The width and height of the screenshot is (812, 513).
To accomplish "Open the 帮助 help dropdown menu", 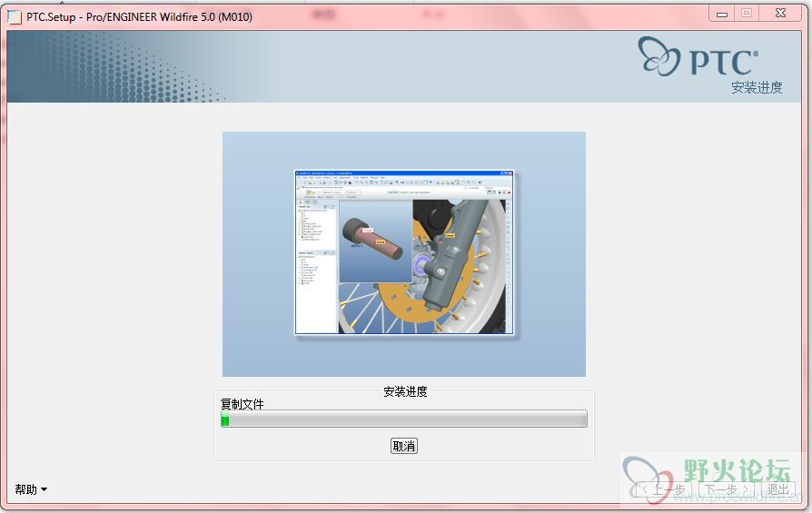I will 31,489.
